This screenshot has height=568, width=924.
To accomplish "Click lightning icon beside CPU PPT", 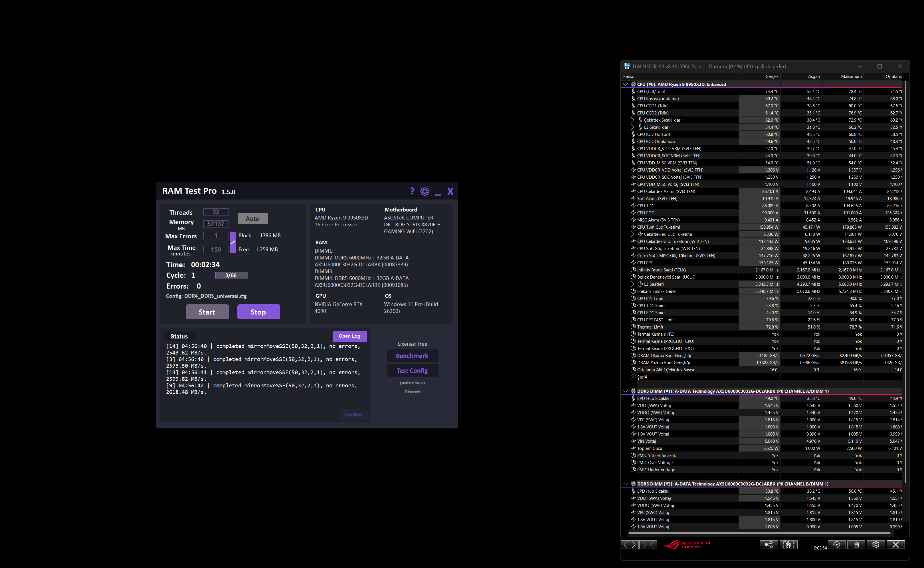I will click(x=633, y=263).
